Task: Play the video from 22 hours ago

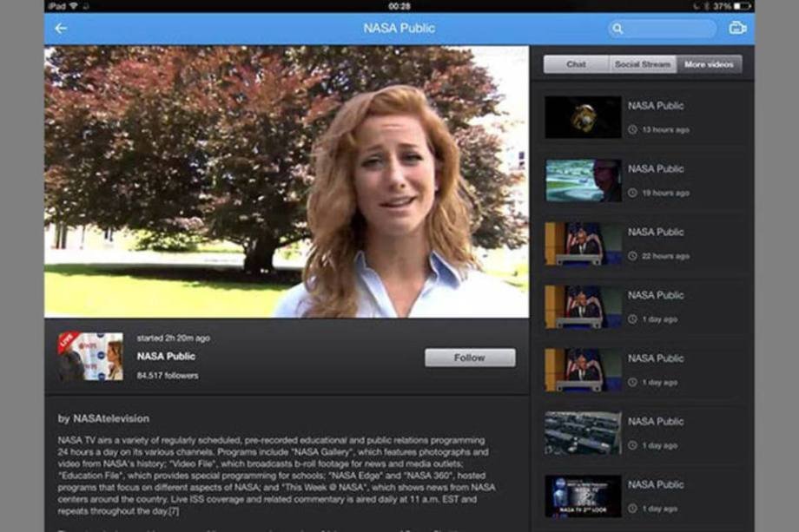Action: pos(582,244)
